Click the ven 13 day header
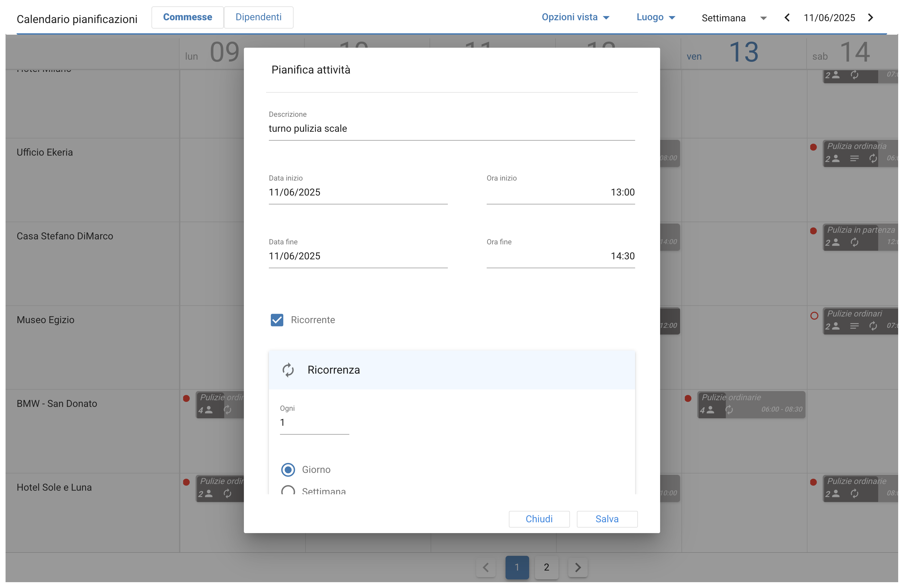The height and width of the screenshot is (588, 904). (x=743, y=53)
